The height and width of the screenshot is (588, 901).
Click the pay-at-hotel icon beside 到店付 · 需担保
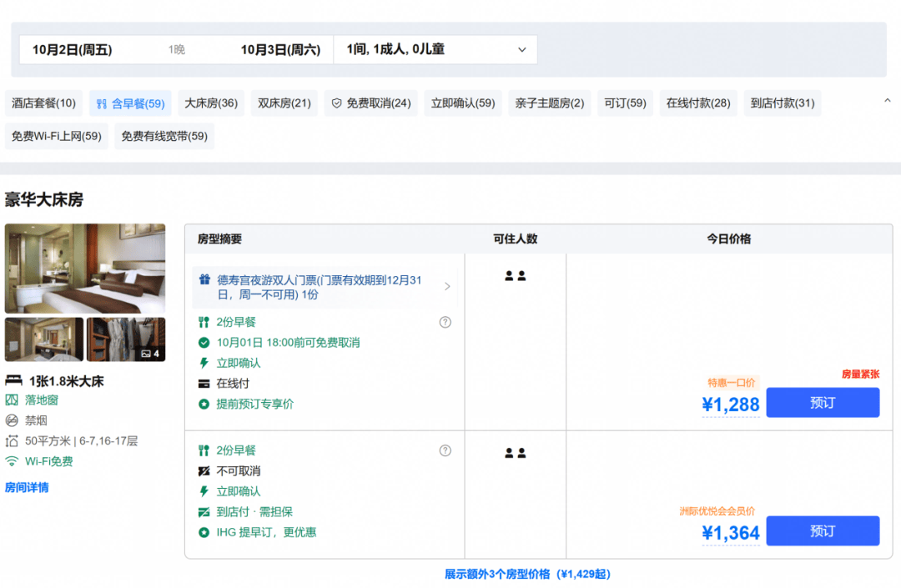click(x=204, y=512)
